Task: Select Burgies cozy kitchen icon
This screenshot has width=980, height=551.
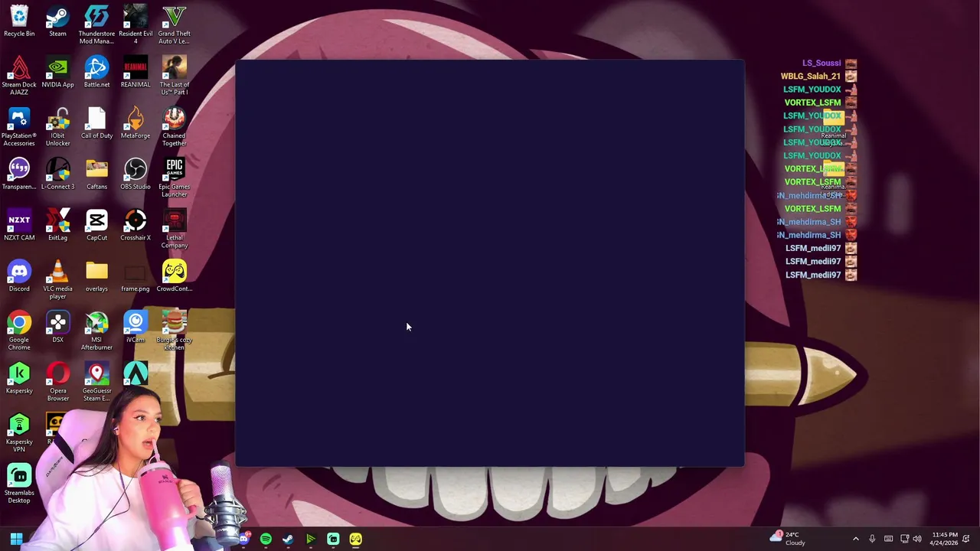Action: click(x=174, y=331)
